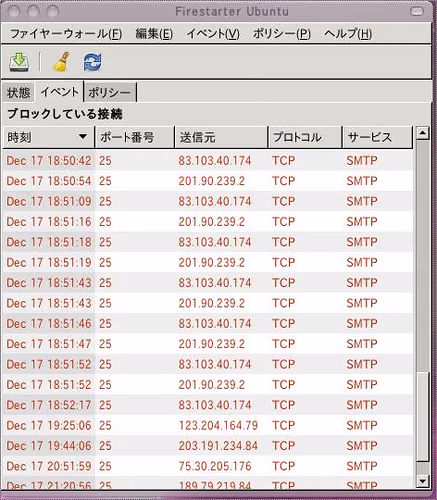This screenshot has height=500, width=437.
Task: Select the row Dec 17 19:25:06
Action: coord(208,425)
